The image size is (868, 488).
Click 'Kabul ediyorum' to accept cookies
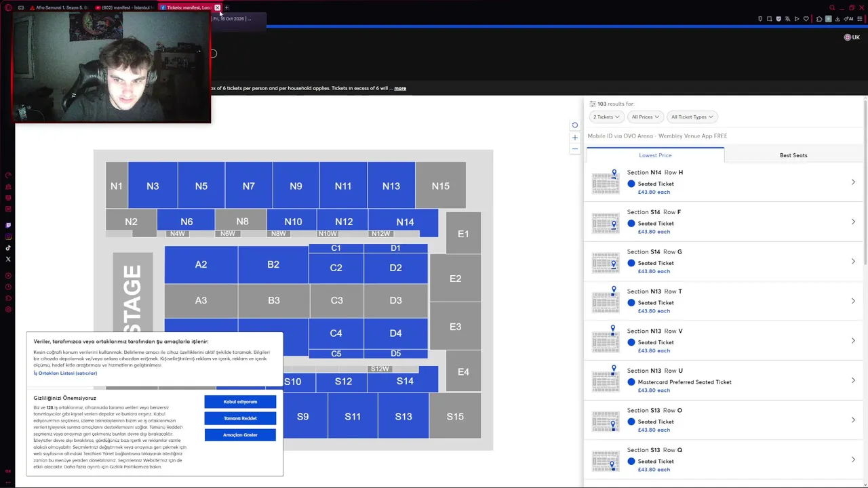click(x=240, y=402)
